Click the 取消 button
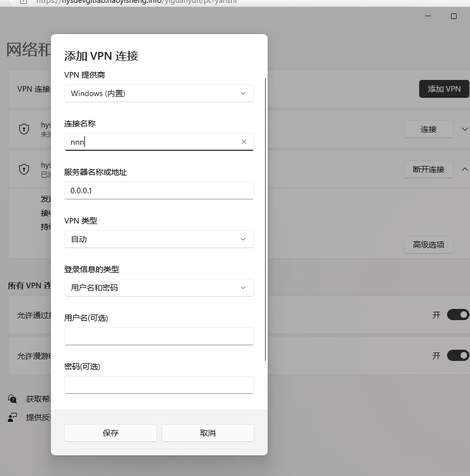Viewport: 470px width, 476px height. (208, 433)
